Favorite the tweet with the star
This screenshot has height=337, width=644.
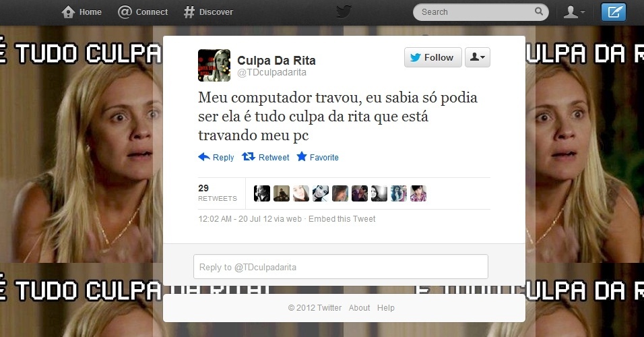pos(317,157)
